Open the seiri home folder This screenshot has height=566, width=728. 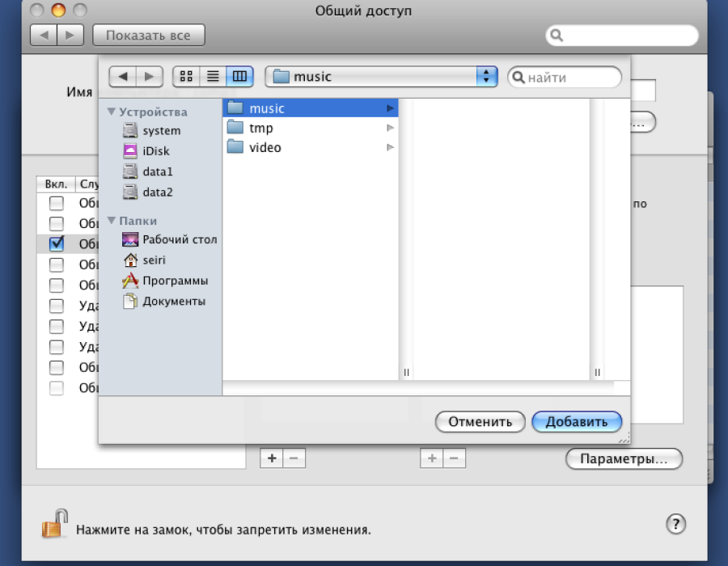145,260
